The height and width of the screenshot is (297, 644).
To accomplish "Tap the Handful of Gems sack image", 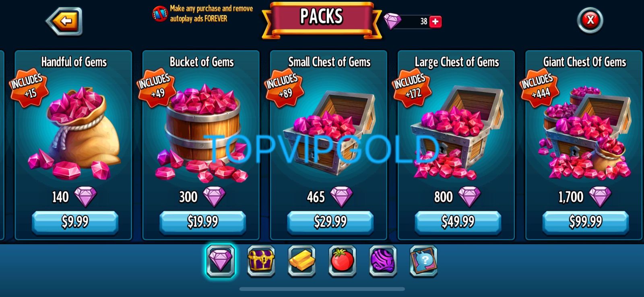I will [x=75, y=133].
